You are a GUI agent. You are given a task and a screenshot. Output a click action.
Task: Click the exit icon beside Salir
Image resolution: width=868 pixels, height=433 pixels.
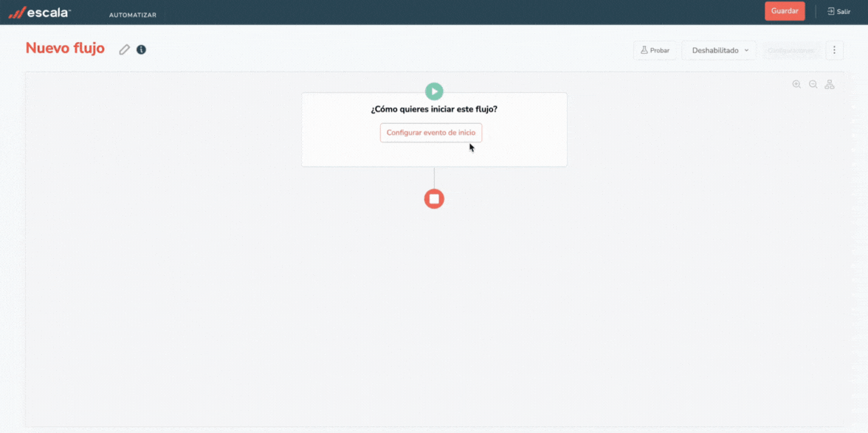[830, 12]
